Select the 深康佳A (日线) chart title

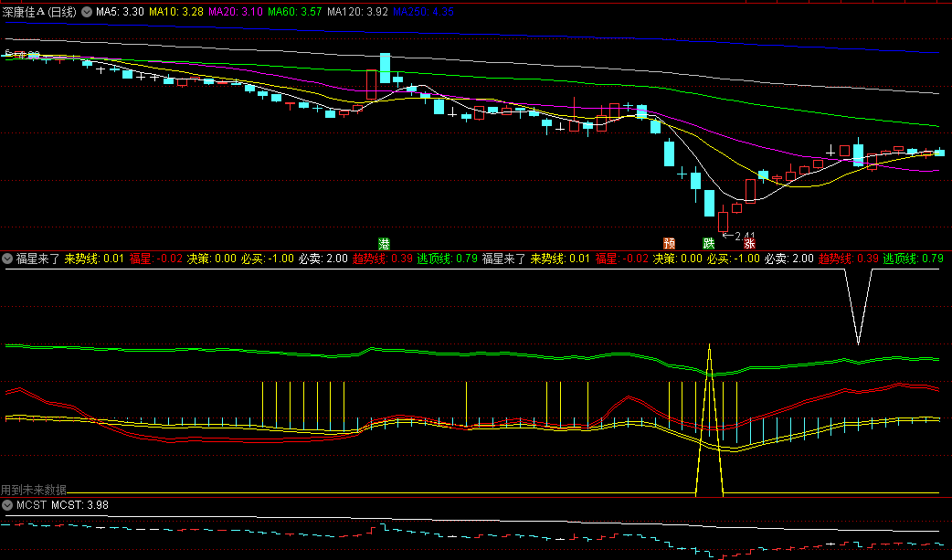click(x=39, y=12)
